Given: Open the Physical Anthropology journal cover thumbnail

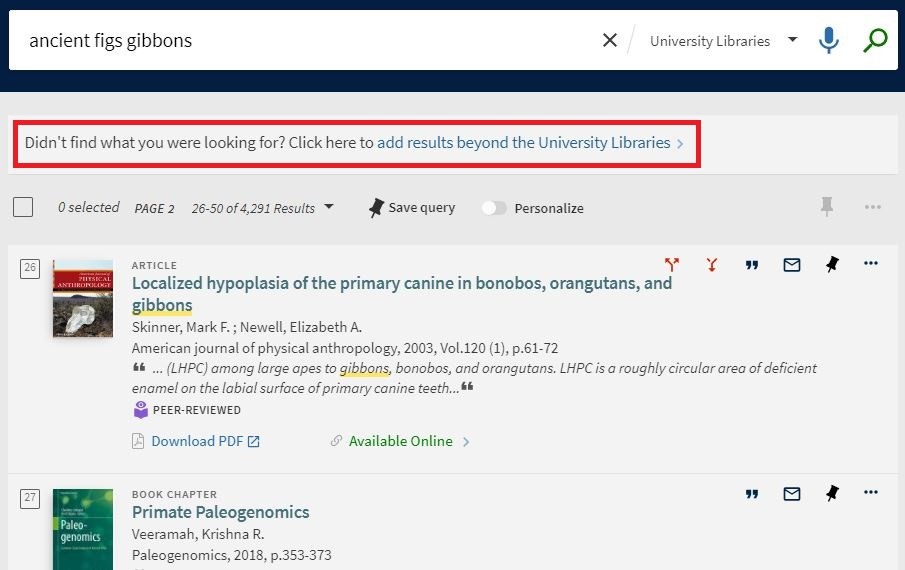Looking at the screenshot, I should (83, 298).
